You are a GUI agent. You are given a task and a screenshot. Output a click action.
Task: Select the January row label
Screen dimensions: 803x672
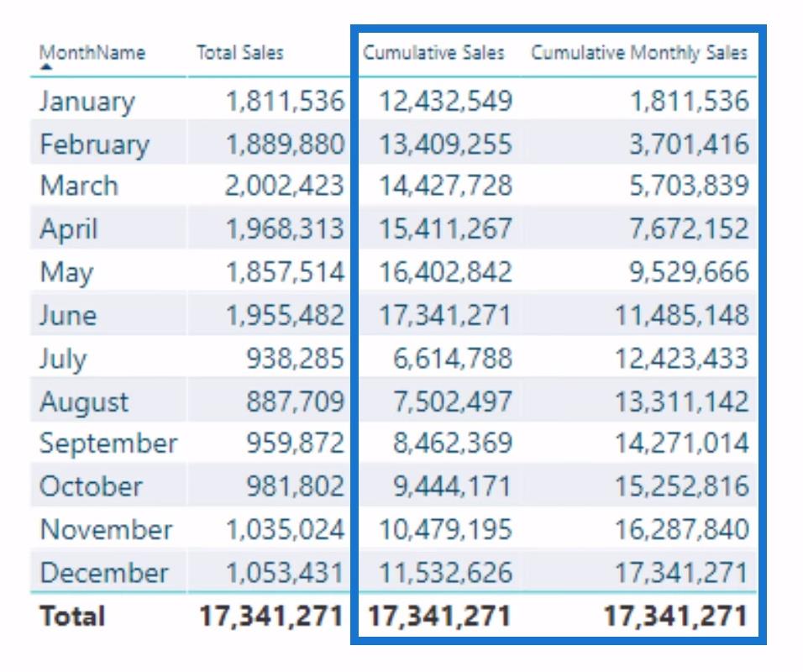(87, 102)
